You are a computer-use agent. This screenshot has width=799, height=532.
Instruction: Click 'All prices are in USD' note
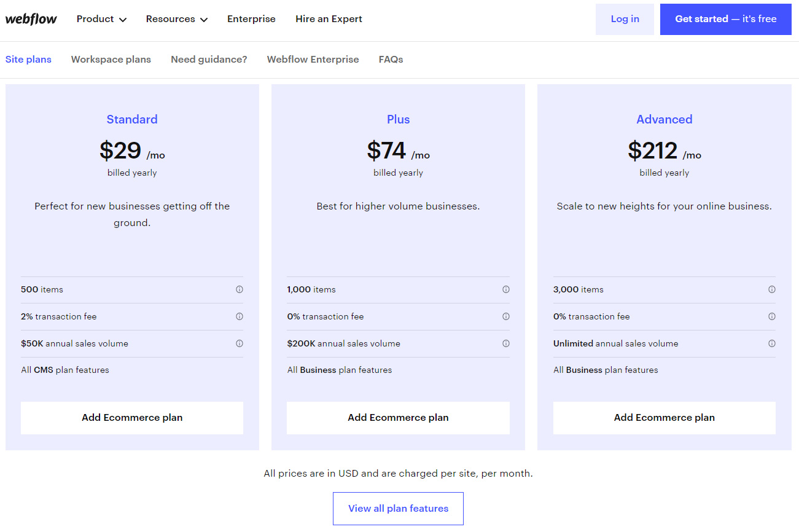coord(398,474)
